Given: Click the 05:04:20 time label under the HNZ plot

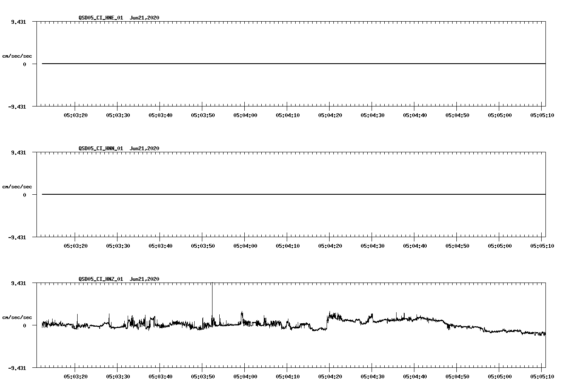Looking at the screenshot, I should [x=330, y=377].
